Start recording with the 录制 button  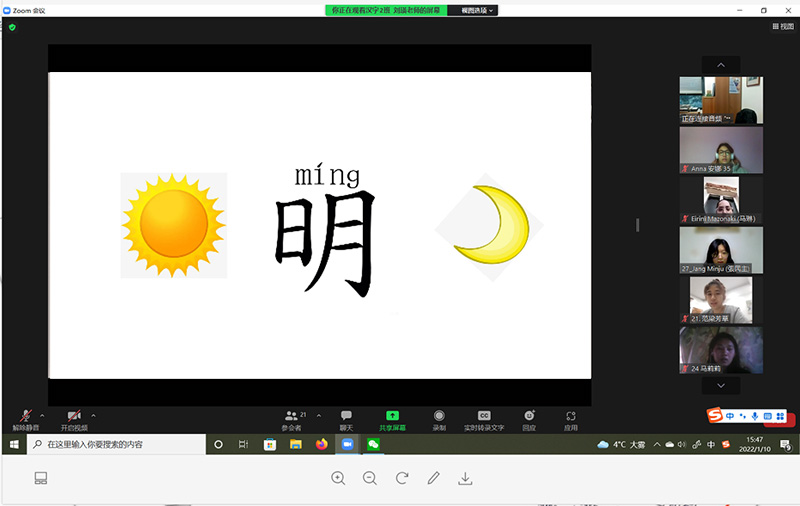click(x=439, y=418)
